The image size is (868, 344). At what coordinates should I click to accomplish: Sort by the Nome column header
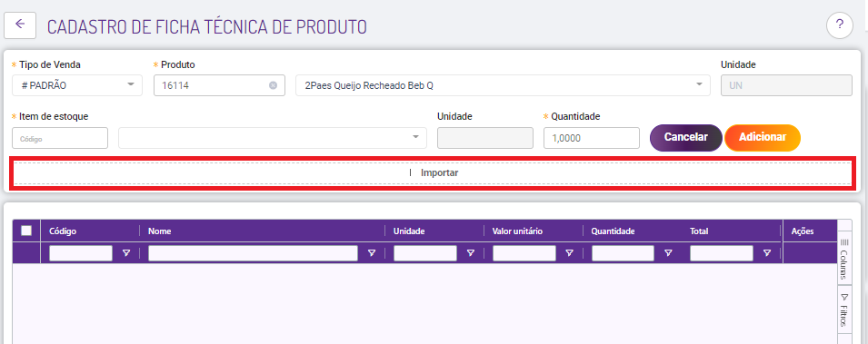point(159,231)
